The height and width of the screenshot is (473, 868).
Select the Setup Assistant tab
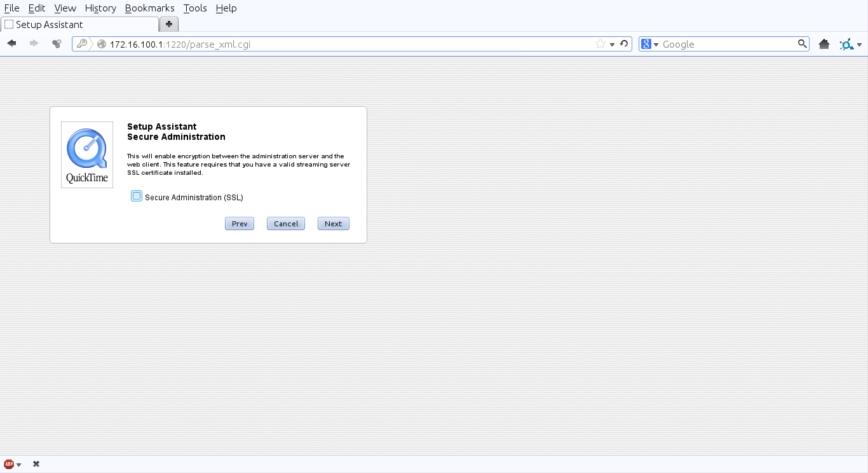coord(79,24)
